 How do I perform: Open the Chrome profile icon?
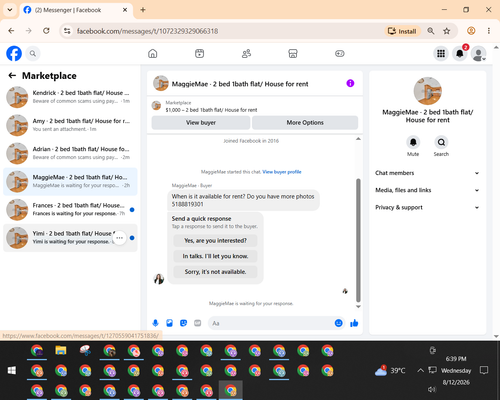[471, 31]
